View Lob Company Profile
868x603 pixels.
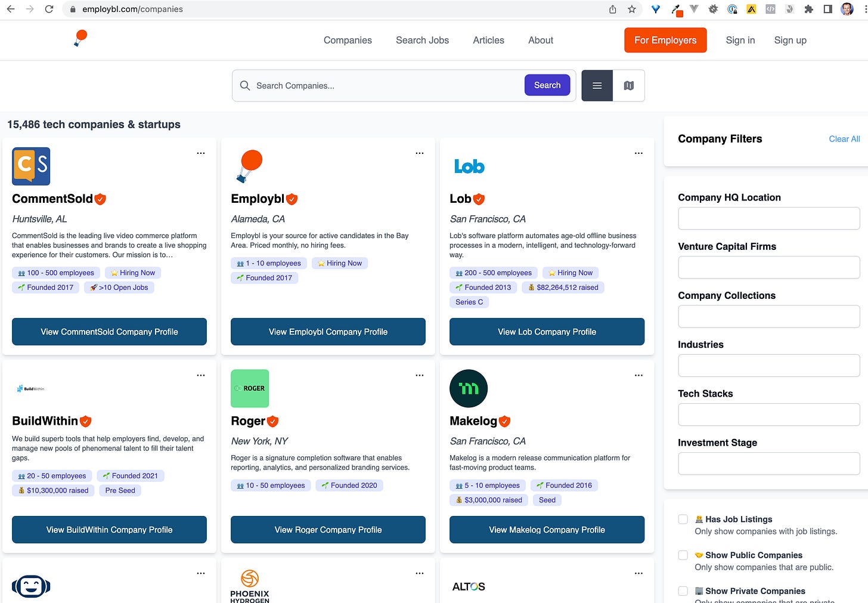547,332
